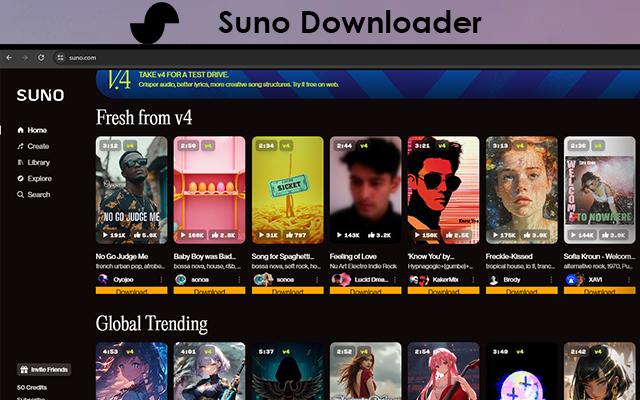Viewport: 640px width, 400px height.
Task: Open the 'Know You' cover art
Action: tap(443, 190)
